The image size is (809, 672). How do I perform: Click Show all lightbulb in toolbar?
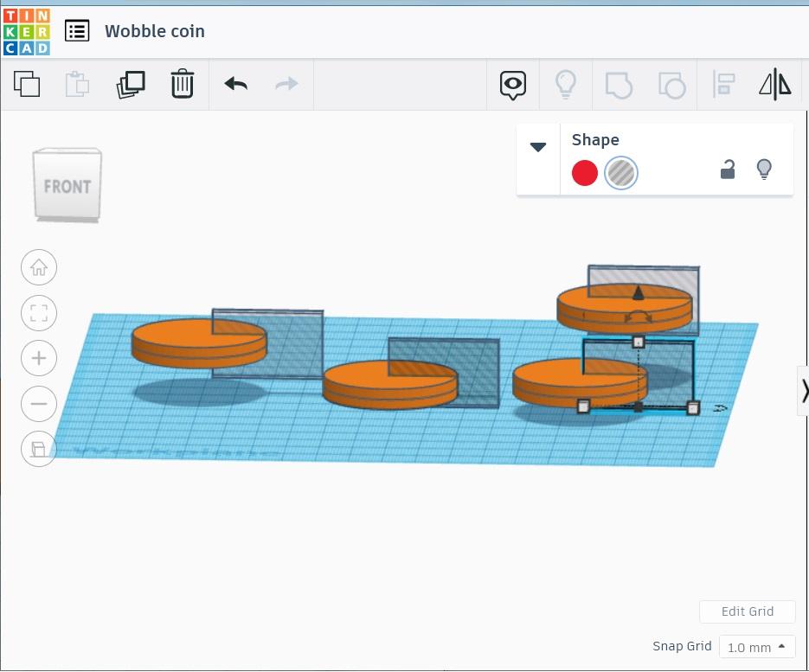click(x=566, y=84)
